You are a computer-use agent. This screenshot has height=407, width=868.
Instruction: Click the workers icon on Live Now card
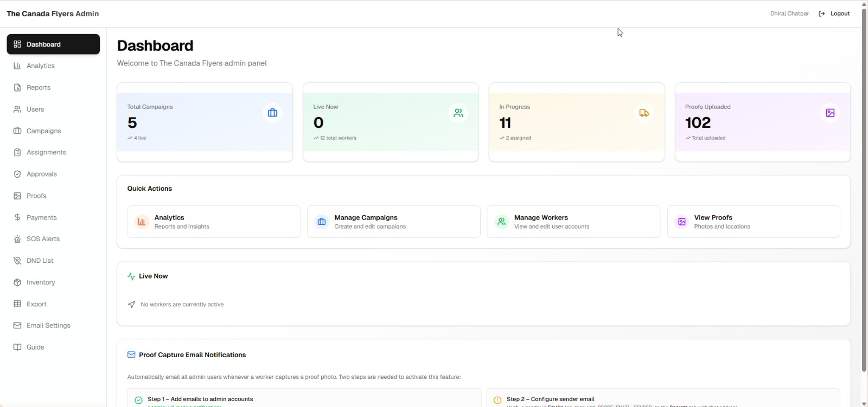tap(458, 113)
